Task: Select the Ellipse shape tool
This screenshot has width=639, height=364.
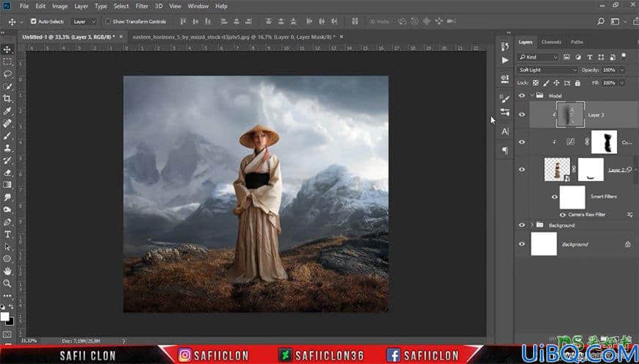Action: (x=7, y=259)
